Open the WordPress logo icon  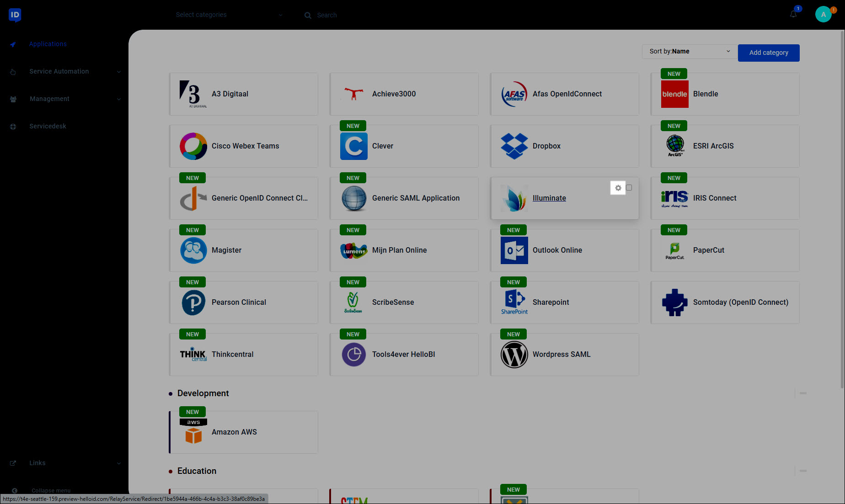pos(514,355)
